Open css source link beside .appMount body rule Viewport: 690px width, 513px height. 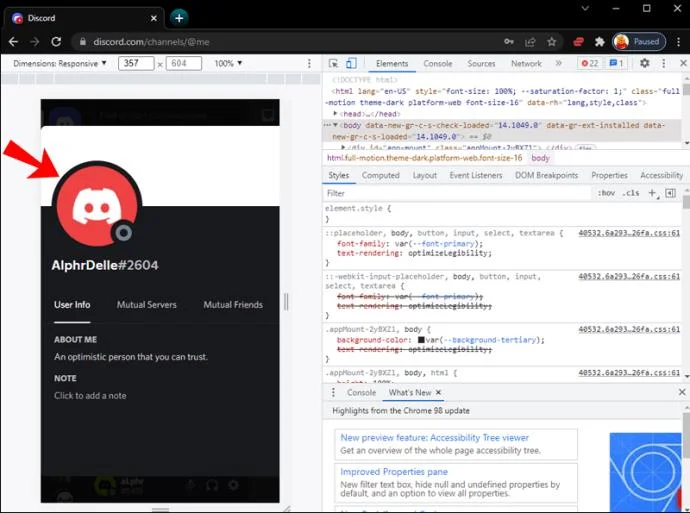(629, 329)
